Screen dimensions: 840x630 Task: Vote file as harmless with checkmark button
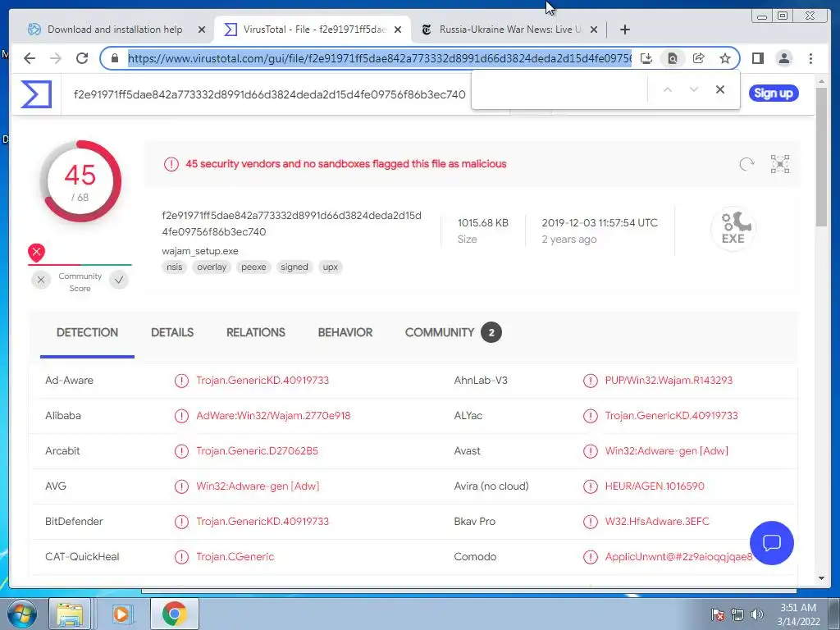coord(119,280)
